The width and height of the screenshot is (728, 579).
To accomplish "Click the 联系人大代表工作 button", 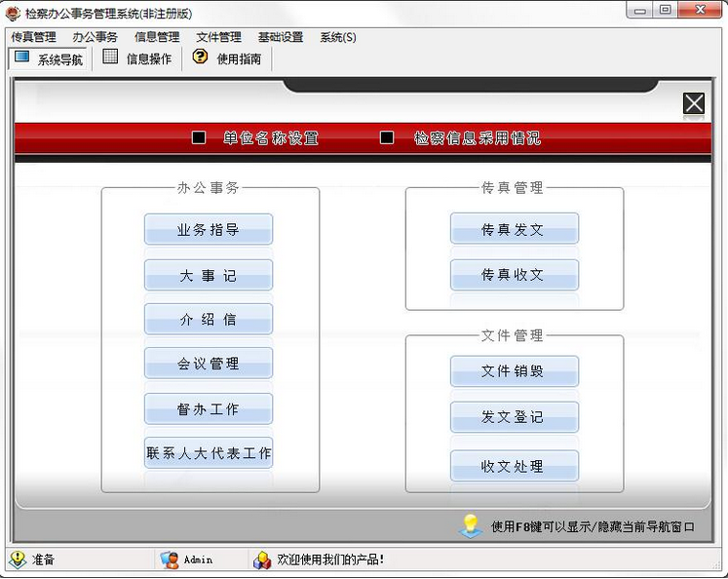I will (x=209, y=452).
